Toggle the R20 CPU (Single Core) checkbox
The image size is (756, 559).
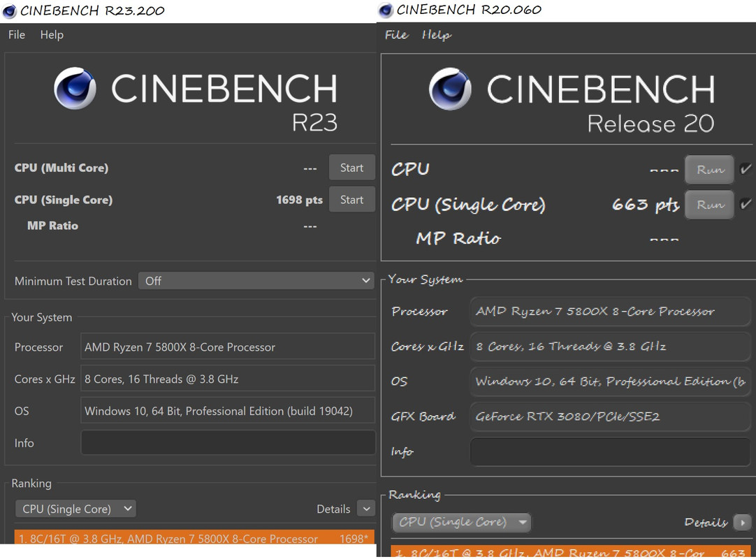pyautogui.click(x=746, y=205)
